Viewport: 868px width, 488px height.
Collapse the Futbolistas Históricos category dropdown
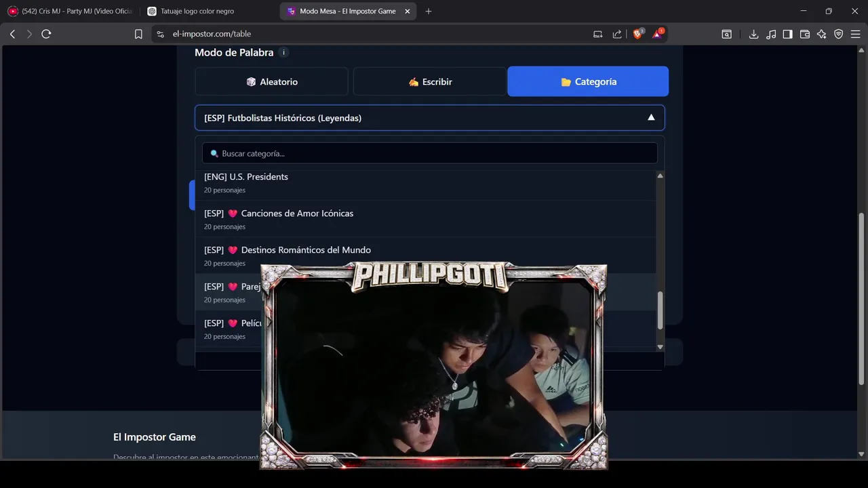(429, 118)
